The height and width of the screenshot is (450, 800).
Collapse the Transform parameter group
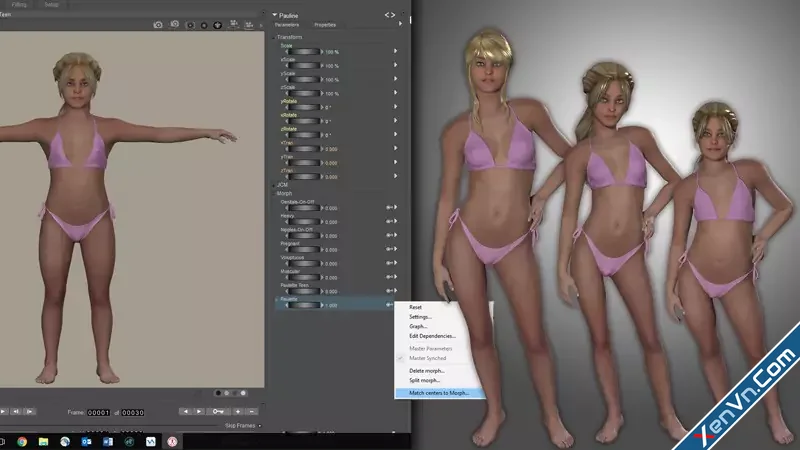(x=274, y=37)
